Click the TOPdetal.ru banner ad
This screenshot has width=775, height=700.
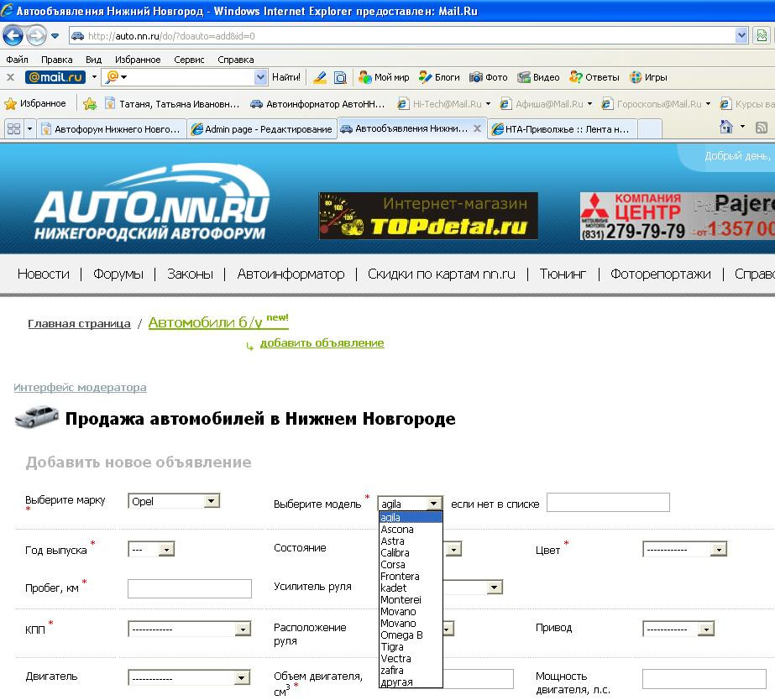(x=428, y=216)
